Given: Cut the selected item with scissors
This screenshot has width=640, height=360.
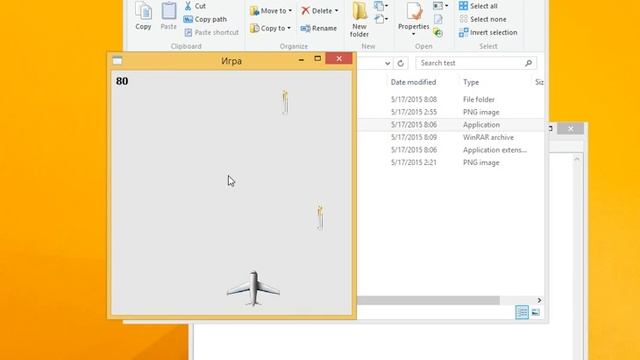Looking at the screenshot, I should click(195, 6).
